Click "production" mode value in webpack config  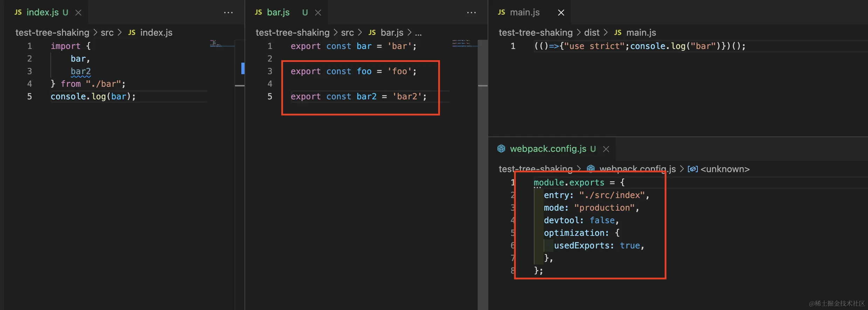(x=604, y=208)
